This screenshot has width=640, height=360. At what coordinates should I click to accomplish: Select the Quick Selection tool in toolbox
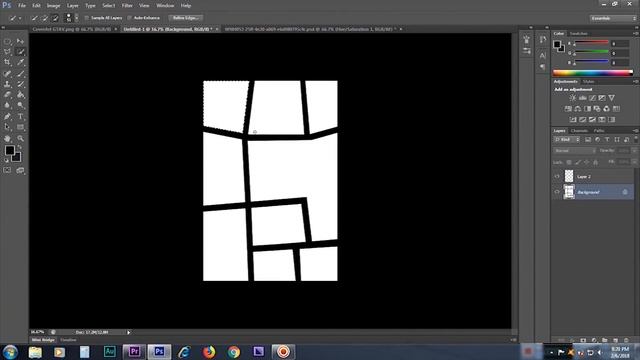(x=20, y=52)
